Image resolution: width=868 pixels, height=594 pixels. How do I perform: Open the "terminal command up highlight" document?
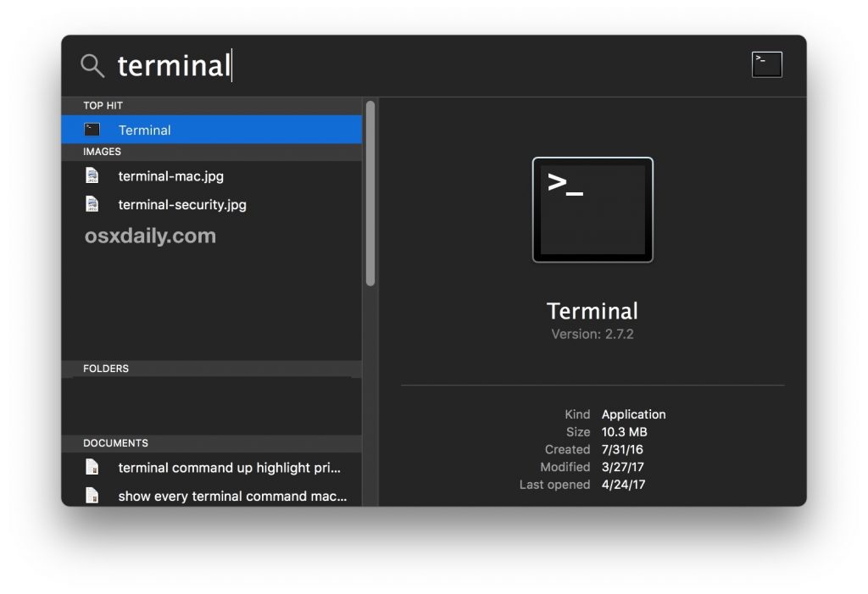point(230,468)
